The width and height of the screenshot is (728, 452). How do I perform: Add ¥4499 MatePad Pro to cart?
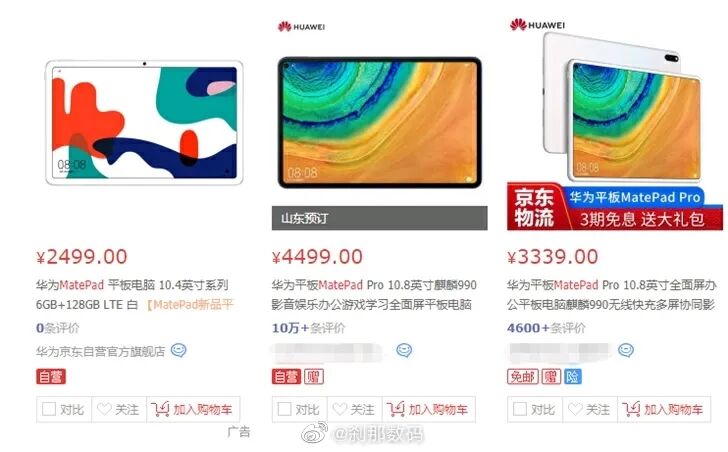427,409
